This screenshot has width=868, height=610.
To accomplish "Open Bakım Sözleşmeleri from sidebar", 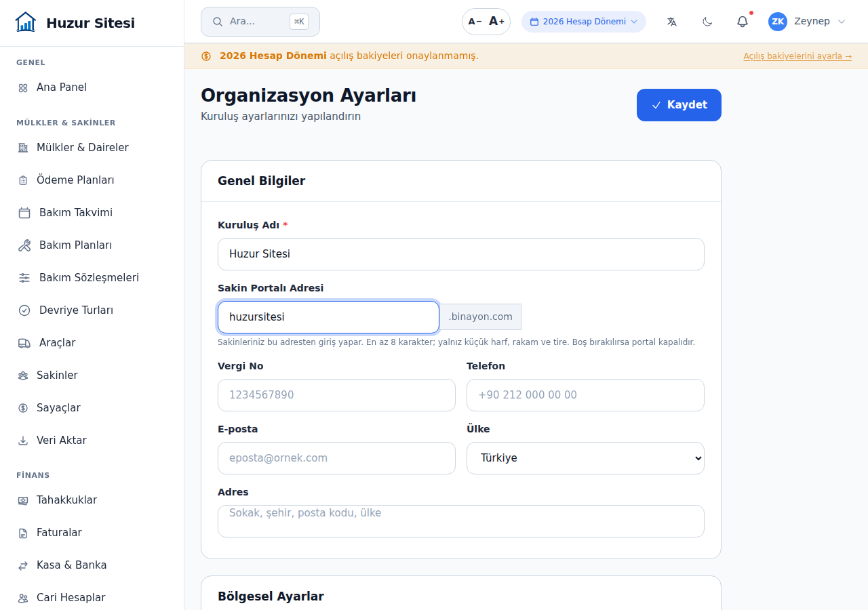I will (92, 278).
